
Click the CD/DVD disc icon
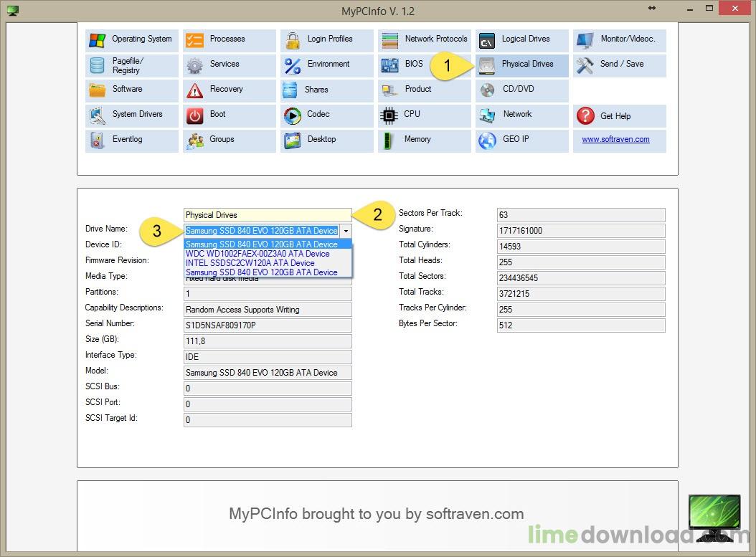point(488,90)
